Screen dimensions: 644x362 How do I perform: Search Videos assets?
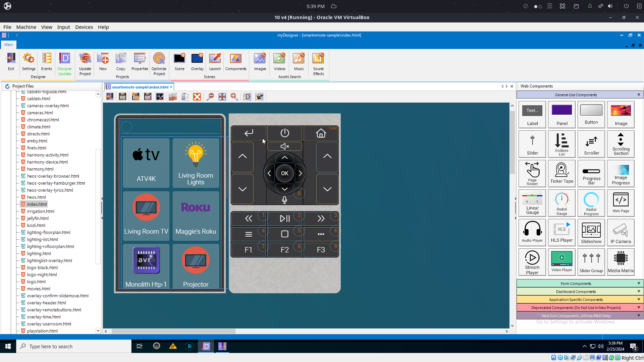click(x=279, y=62)
